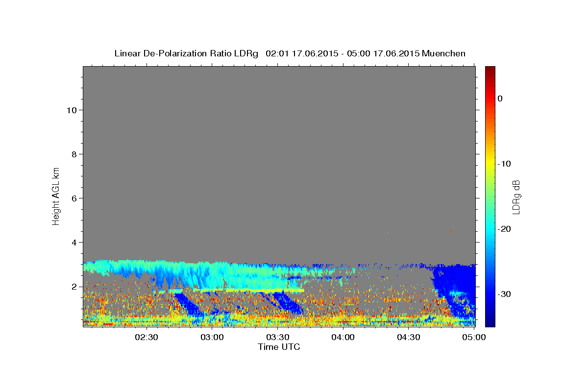Viewport: 588px width, 392px height.
Task: Click the height tick label 8
Action: [73, 154]
